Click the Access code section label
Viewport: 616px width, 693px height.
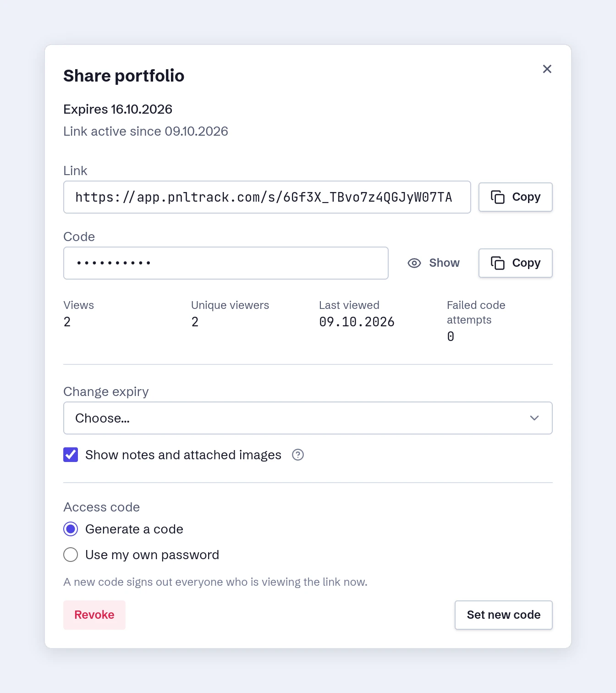coord(101,507)
